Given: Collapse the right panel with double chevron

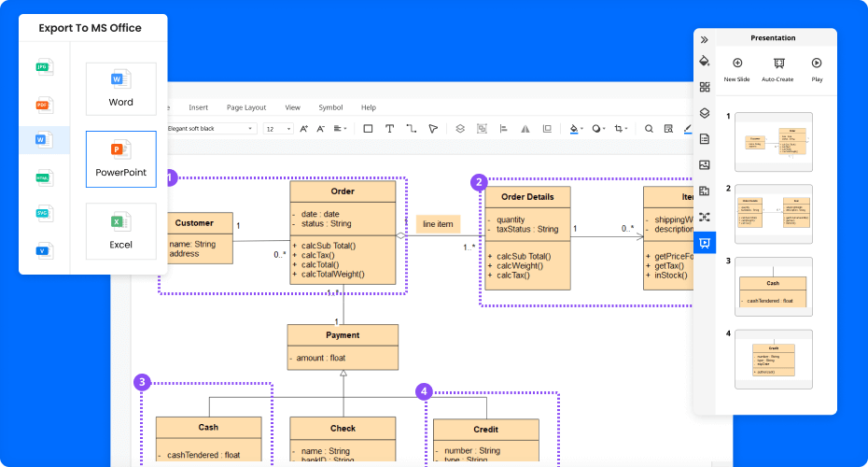Looking at the screenshot, I should click(704, 40).
